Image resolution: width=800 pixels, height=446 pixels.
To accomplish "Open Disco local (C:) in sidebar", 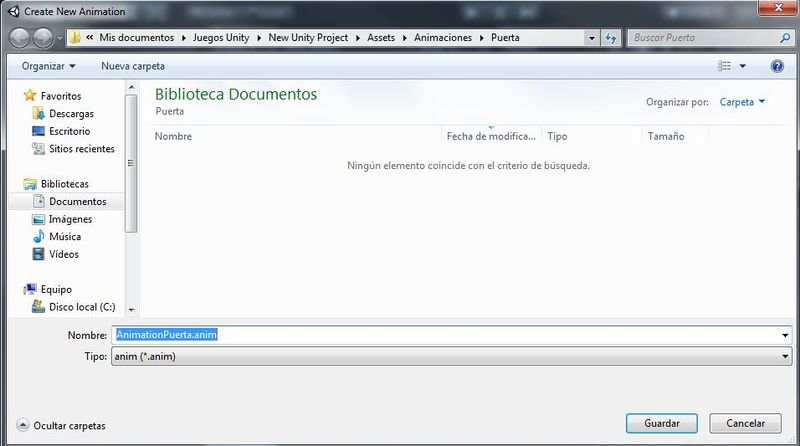I will pyautogui.click(x=82, y=307).
